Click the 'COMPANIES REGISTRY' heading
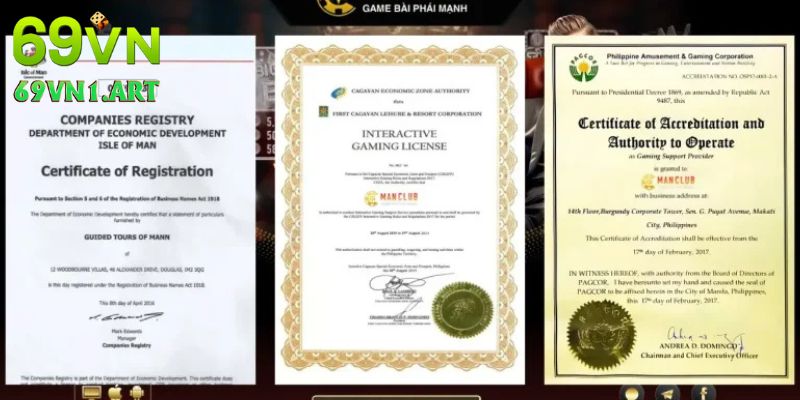 point(127,120)
